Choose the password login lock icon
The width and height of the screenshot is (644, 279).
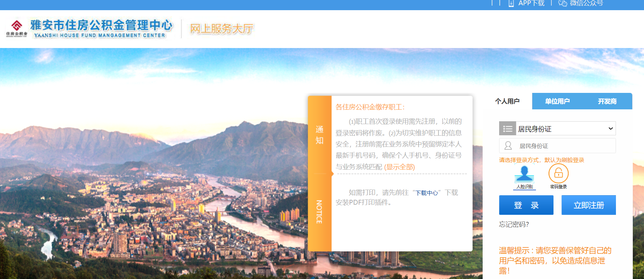(x=558, y=173)
